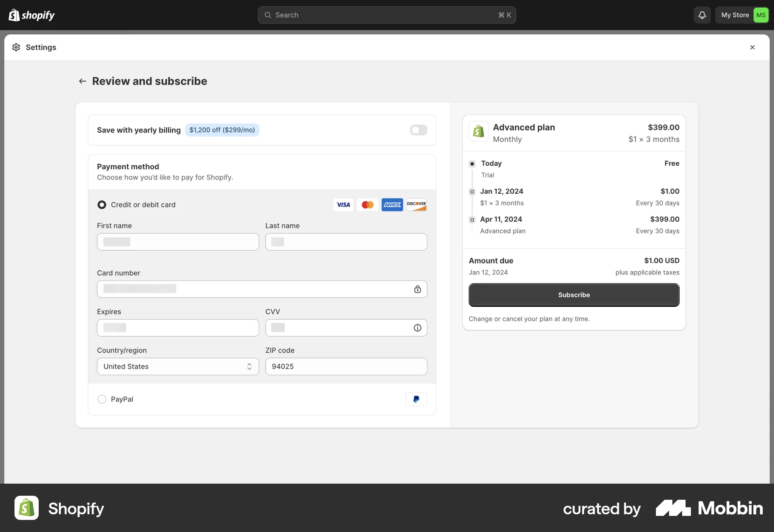Viewport: 774px width, 532px height.
Task: Enable yearly billing savings toggle
Action: [418, 130]
